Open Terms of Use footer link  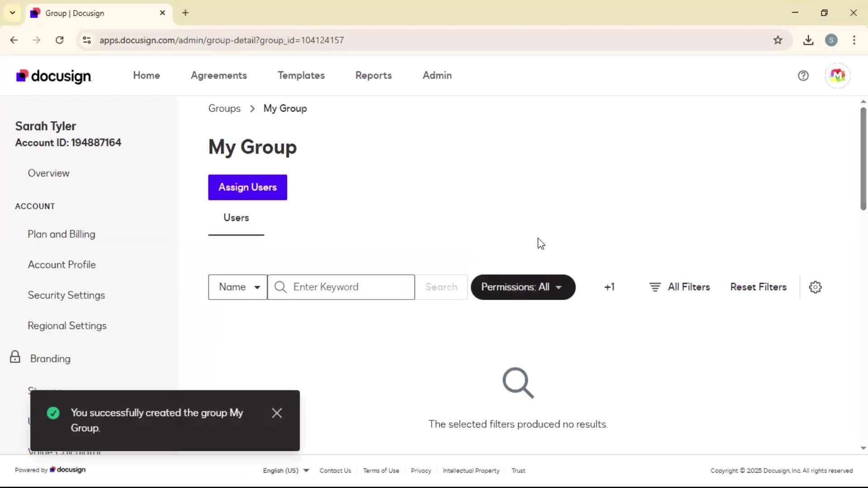381,470
